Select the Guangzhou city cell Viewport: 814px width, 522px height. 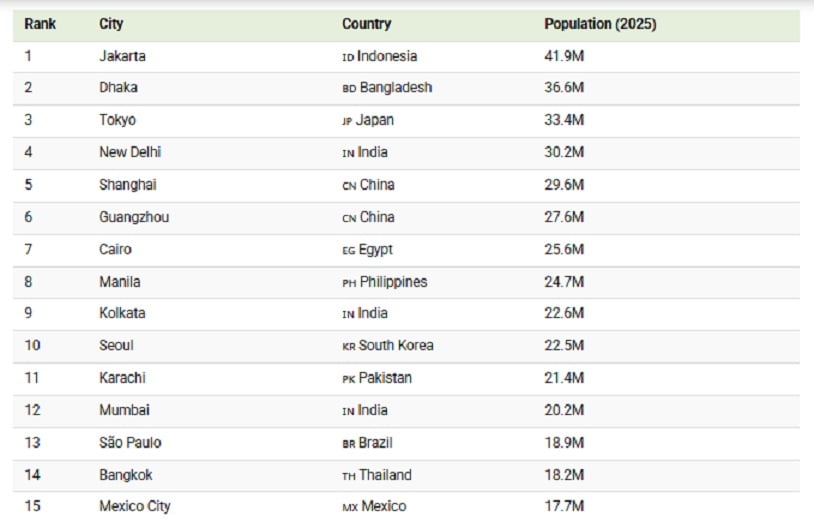click(x=134, y=217)
